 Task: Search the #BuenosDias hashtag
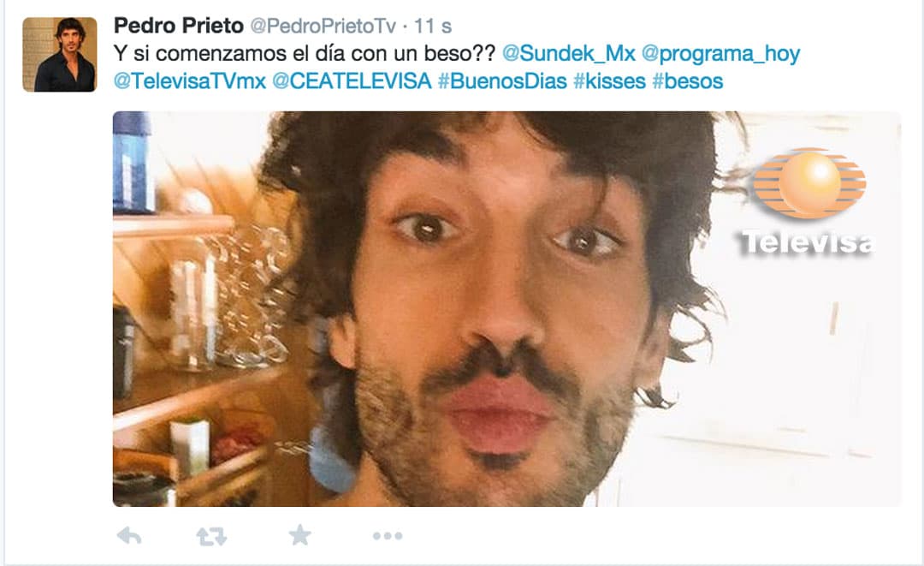tap(503, 81)
